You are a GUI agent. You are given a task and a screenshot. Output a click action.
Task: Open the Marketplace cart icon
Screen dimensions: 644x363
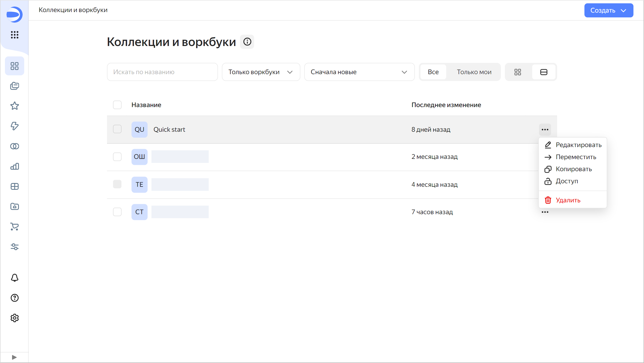click(x=14, y=227)
